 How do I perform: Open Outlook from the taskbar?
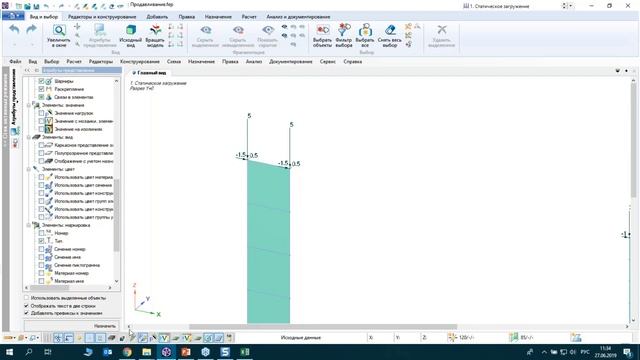pyautogui.click(x=107, y=352)
